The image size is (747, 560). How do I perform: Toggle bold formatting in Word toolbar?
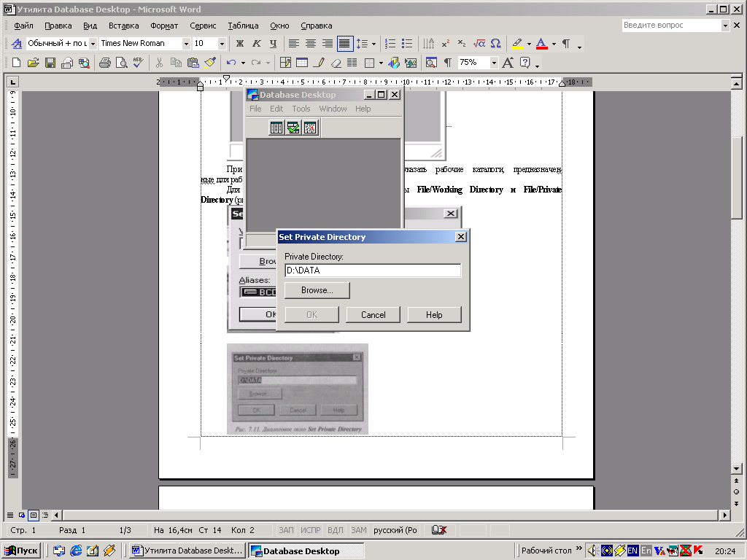click(x=240, y=43)
